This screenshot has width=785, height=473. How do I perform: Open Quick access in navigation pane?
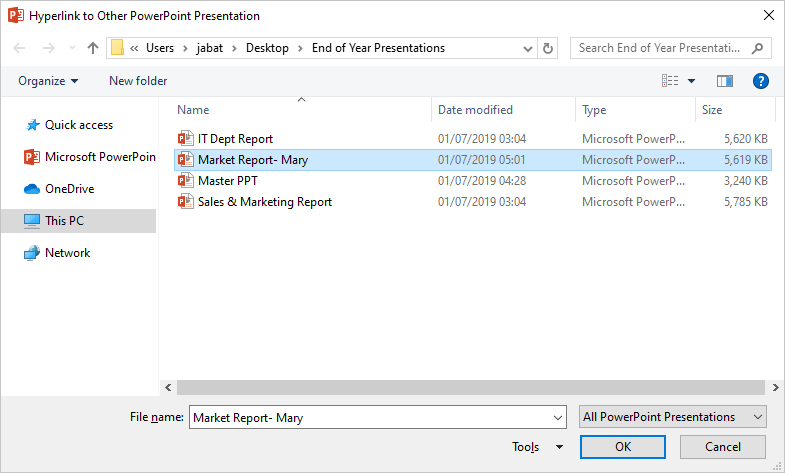(x=78, y=125)
